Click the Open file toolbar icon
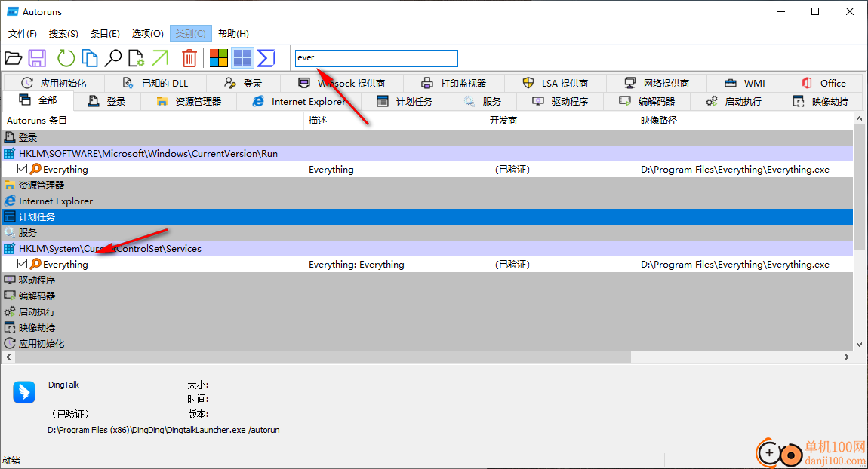Image resolution: width=868 pixels, height=469 pixels. (x=14, y=58)
